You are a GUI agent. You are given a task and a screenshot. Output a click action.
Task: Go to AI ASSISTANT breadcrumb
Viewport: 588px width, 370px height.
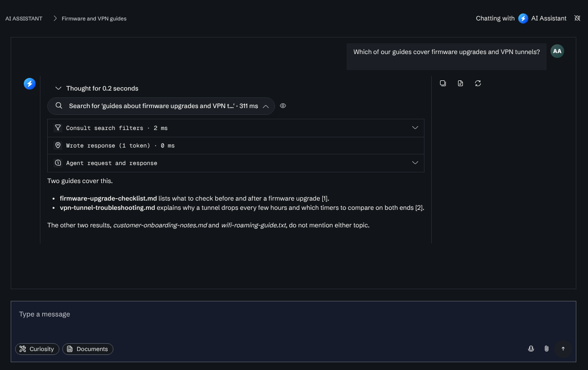click(x=24, y=18)
